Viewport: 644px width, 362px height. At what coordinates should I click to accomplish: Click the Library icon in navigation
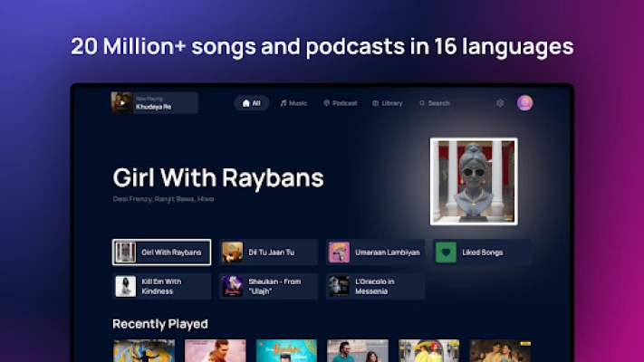click(376, 103)
